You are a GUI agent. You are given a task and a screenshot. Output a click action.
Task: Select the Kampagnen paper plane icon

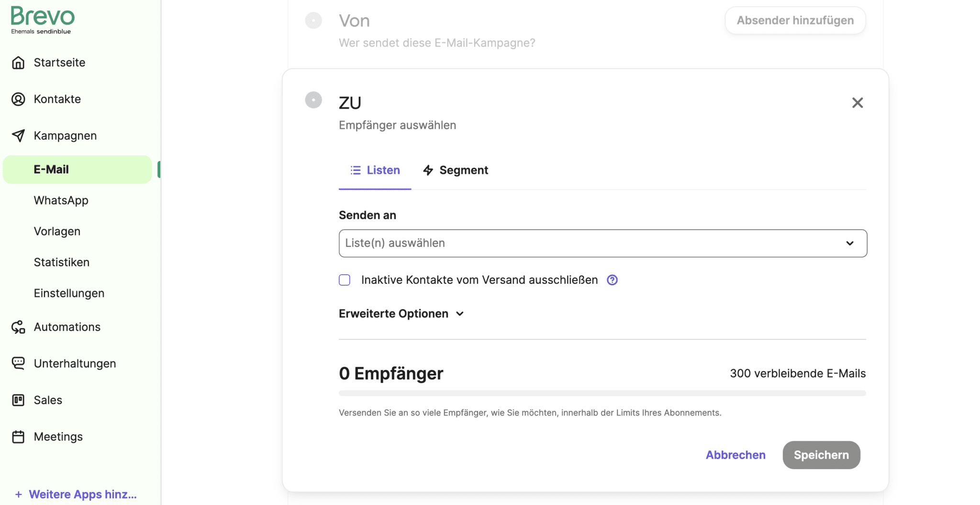click(x=19, y=135)
